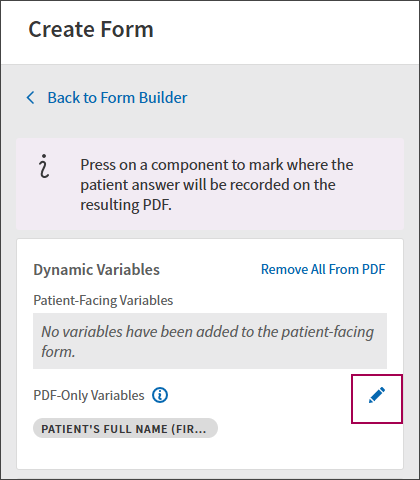This screenshot has width=420, height=480.
Task: Click the 'No variables have been added' message
Action: [x=207, y=341]
